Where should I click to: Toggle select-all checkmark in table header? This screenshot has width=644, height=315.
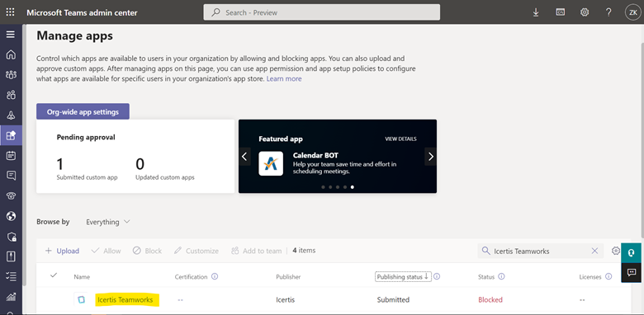(x=54, y=275)
